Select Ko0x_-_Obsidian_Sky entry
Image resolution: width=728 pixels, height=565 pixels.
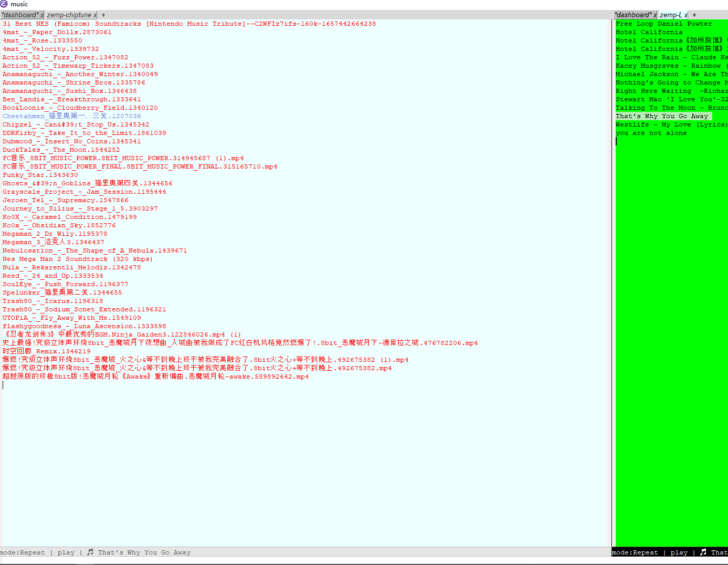[59, 225]
